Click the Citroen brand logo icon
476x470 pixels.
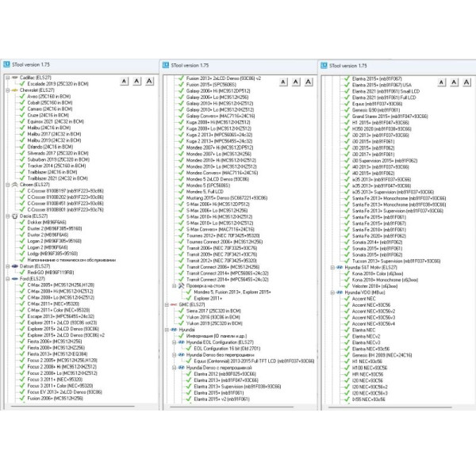click(13, 184)
